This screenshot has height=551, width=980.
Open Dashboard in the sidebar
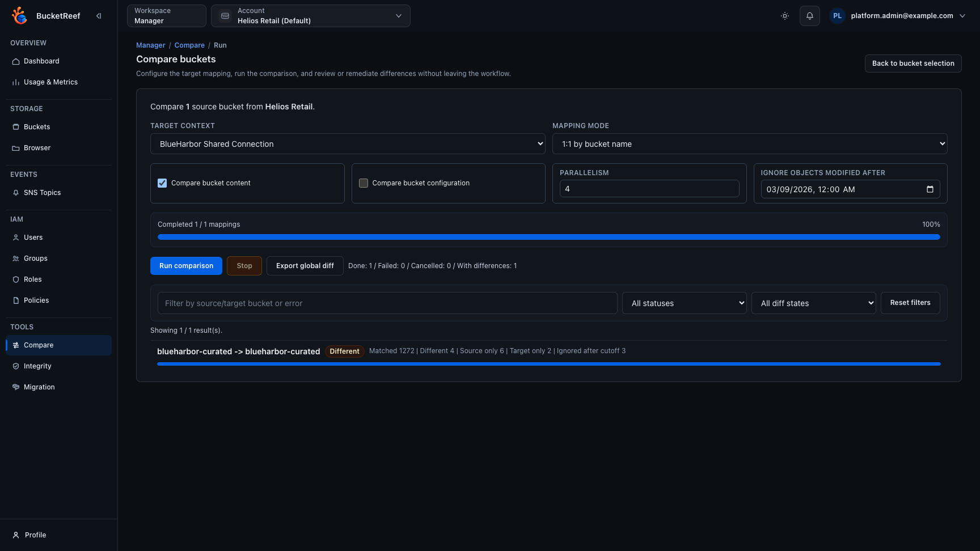tap(58, 61)
